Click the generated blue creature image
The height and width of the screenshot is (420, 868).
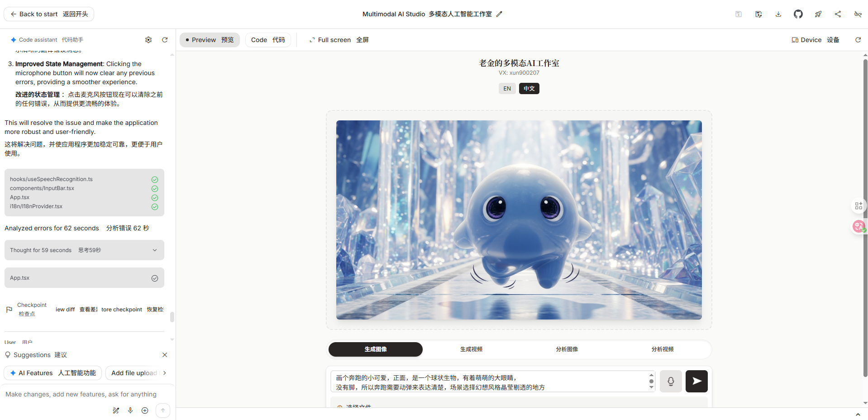519,220
